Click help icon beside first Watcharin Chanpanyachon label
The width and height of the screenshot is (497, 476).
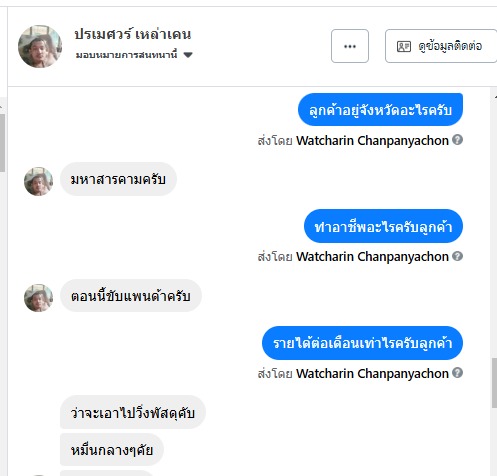[x=457, y=140]
